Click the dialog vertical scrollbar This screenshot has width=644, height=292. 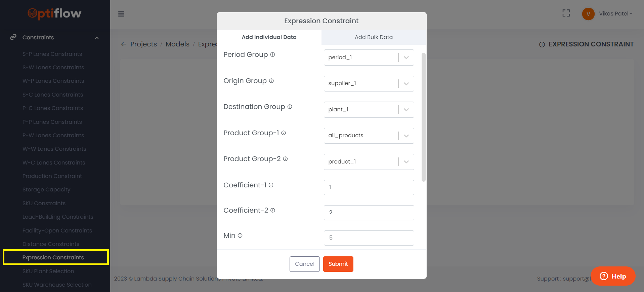click(x=423, y=117)
